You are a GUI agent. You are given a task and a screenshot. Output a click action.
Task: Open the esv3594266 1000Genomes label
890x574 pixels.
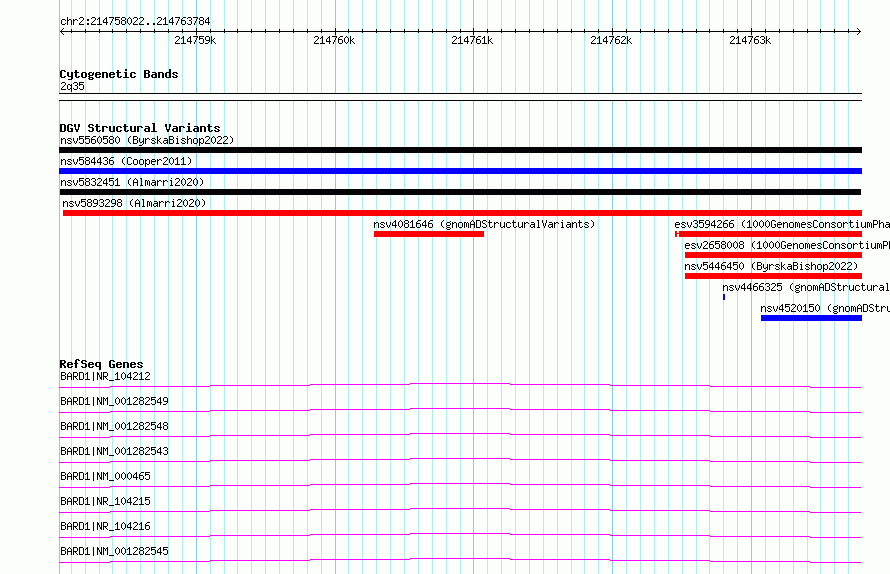[x=782, y=224]
